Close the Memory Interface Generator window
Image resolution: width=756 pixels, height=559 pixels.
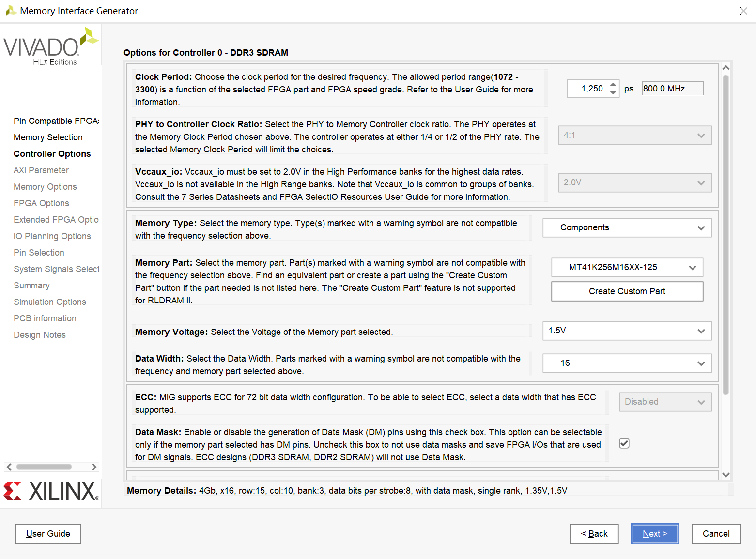point(743,11)
